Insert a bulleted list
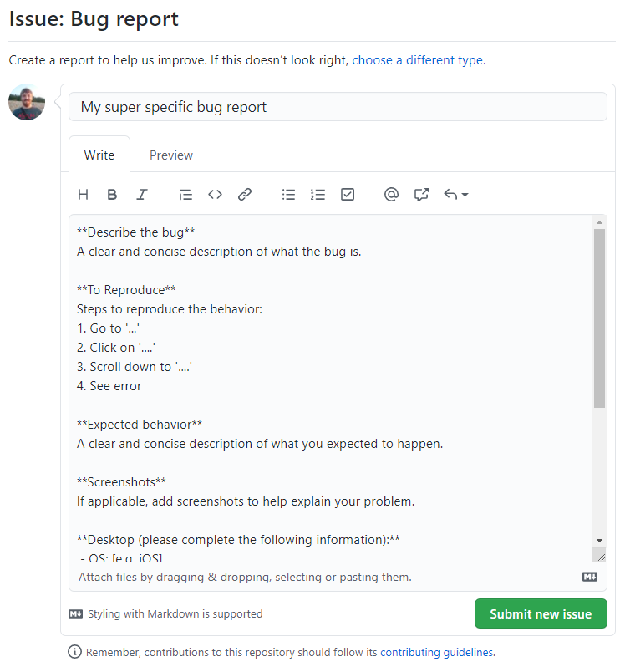The image size is (625, 672). (288, 195)
